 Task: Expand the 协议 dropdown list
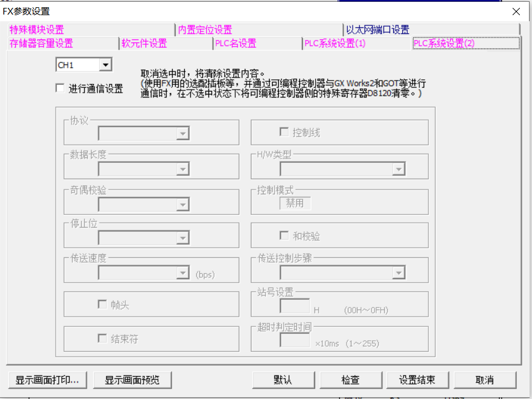click(182, 134)
